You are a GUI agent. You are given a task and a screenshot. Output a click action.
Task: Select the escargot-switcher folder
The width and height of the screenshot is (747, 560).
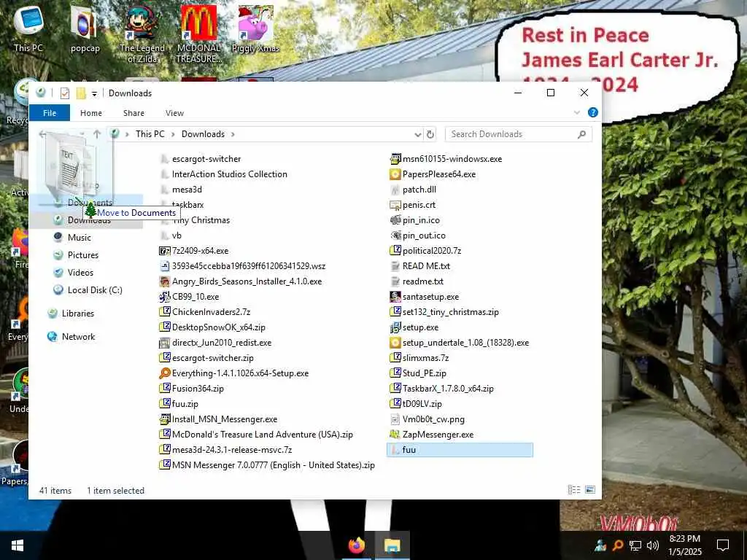click(200, 159)
